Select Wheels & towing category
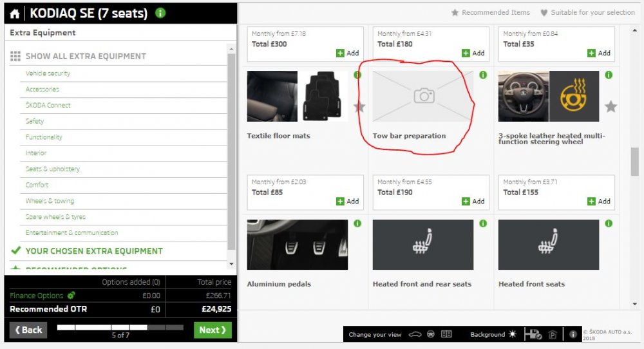The image size is (644, 349). click(x=50, y=201)
